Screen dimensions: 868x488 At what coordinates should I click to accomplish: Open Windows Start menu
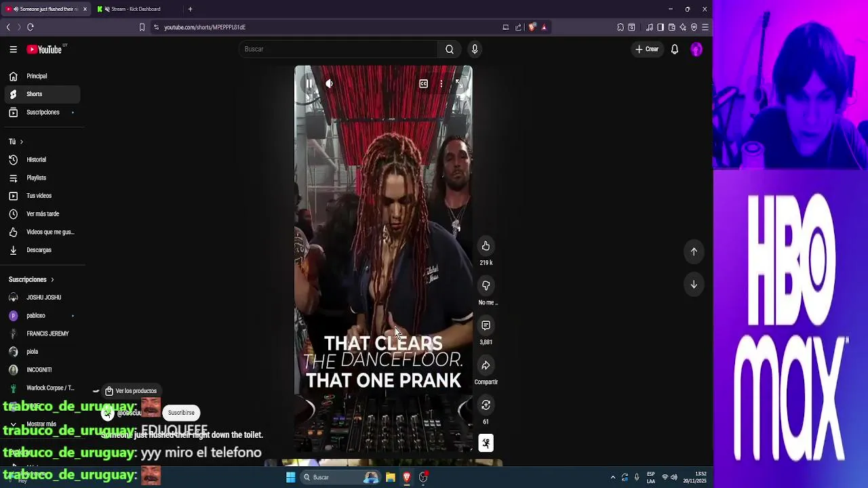[x=291, y=477]
